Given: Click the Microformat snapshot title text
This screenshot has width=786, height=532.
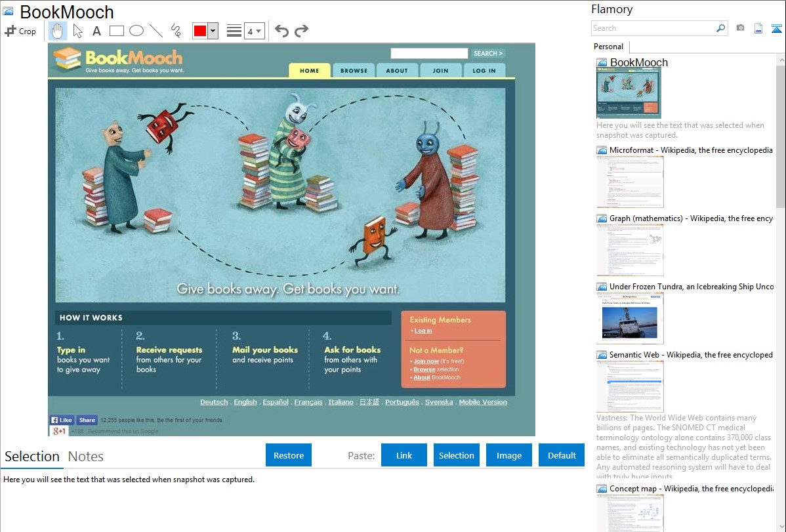Looking at the screenshot, I should pos(691,150).
